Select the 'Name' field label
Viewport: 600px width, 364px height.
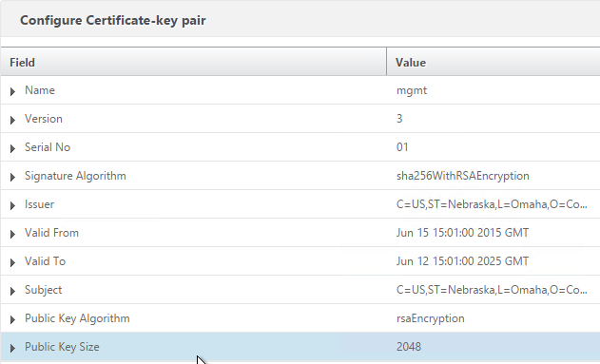tap(40, 90)
